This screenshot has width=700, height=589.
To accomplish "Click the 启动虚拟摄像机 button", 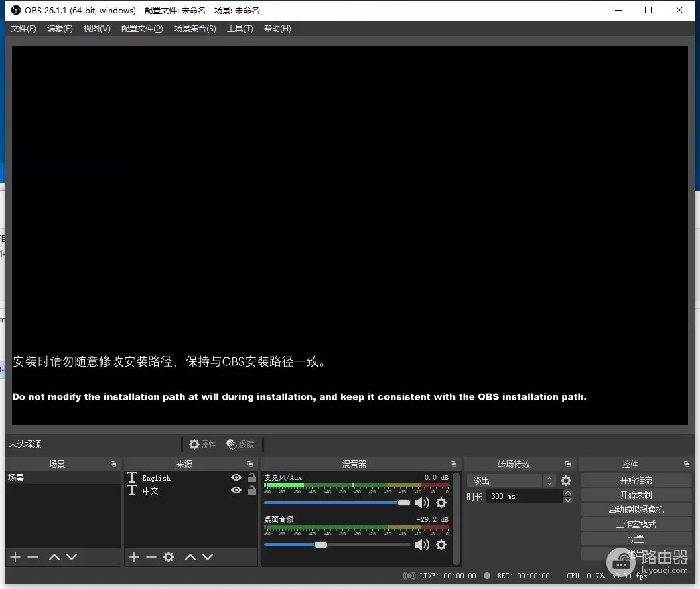I will (x=636, y=509).
